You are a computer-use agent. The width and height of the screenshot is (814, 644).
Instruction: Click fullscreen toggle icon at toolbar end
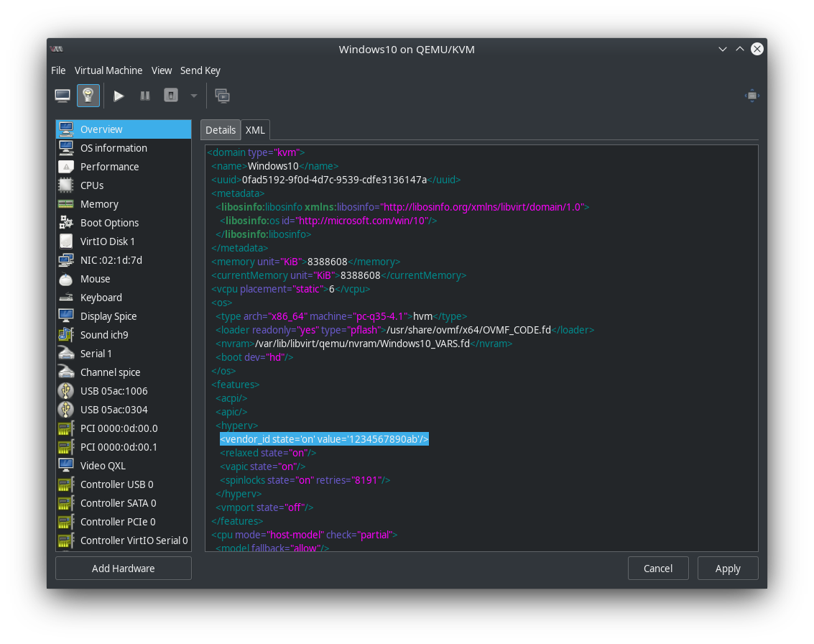751,96
